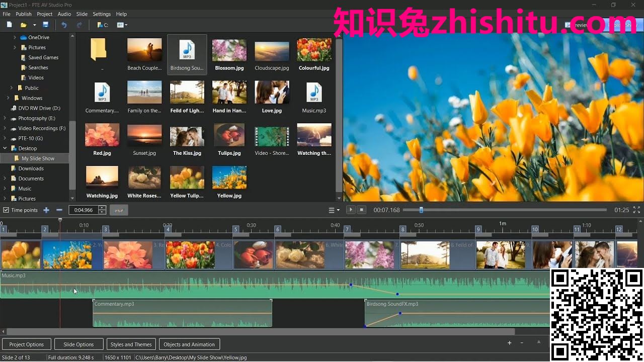This screenshot has height=362, width=644.
Task: Expand the Photography (E:) drive node
Action: tap(5, 118)
